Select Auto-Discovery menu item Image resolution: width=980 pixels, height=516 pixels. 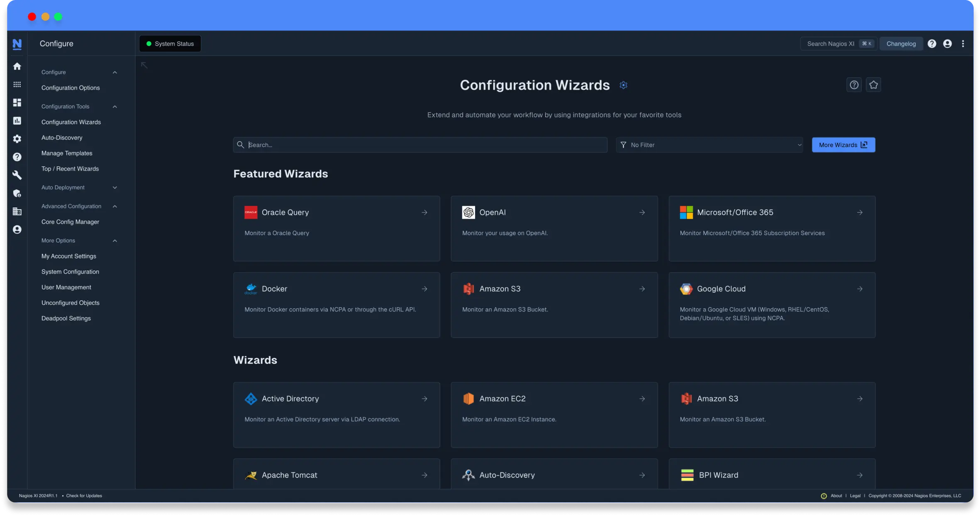click(61, 138)
